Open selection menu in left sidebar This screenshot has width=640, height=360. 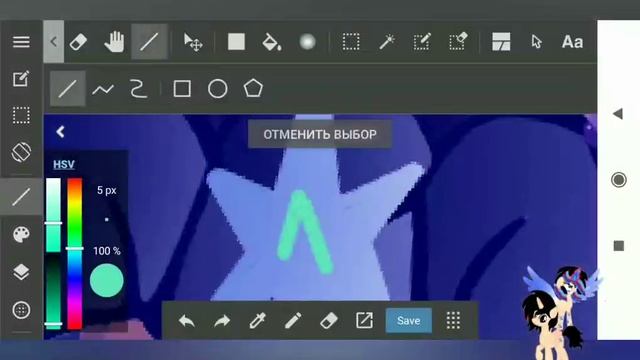(x=21, y=116)
